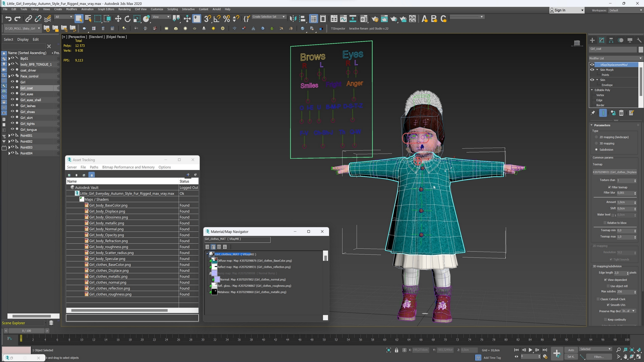Open the Workspaces Default dropdown

[626, 10]
